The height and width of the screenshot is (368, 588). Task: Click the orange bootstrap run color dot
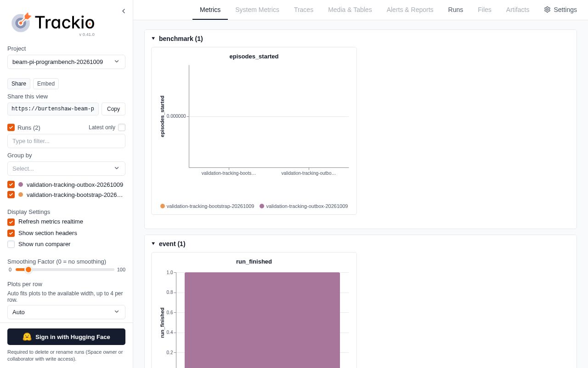point(21,195)
